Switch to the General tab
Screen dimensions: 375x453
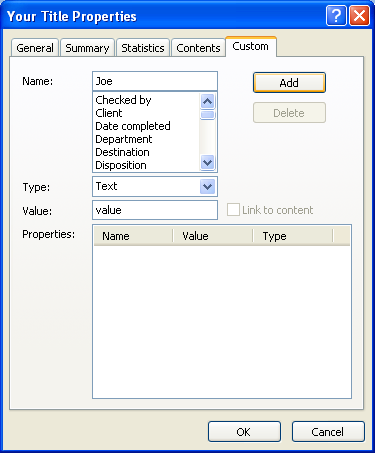pos(35,48)
